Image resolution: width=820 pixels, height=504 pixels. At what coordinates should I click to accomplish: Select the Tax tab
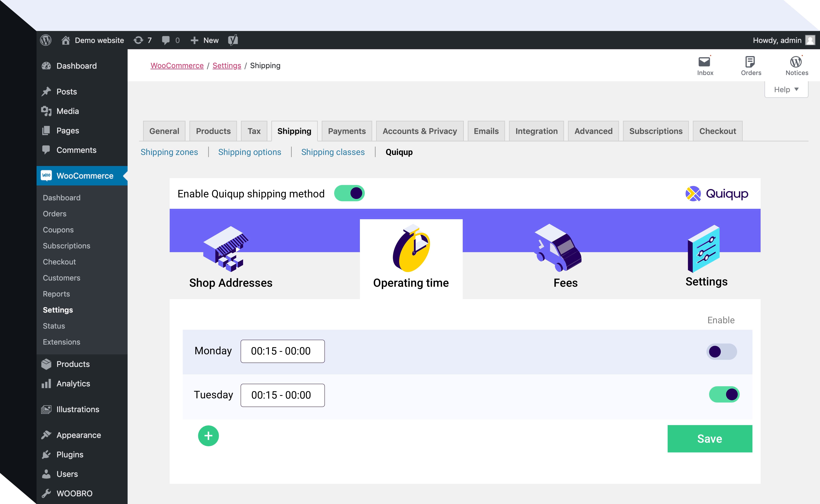(254, 130)
